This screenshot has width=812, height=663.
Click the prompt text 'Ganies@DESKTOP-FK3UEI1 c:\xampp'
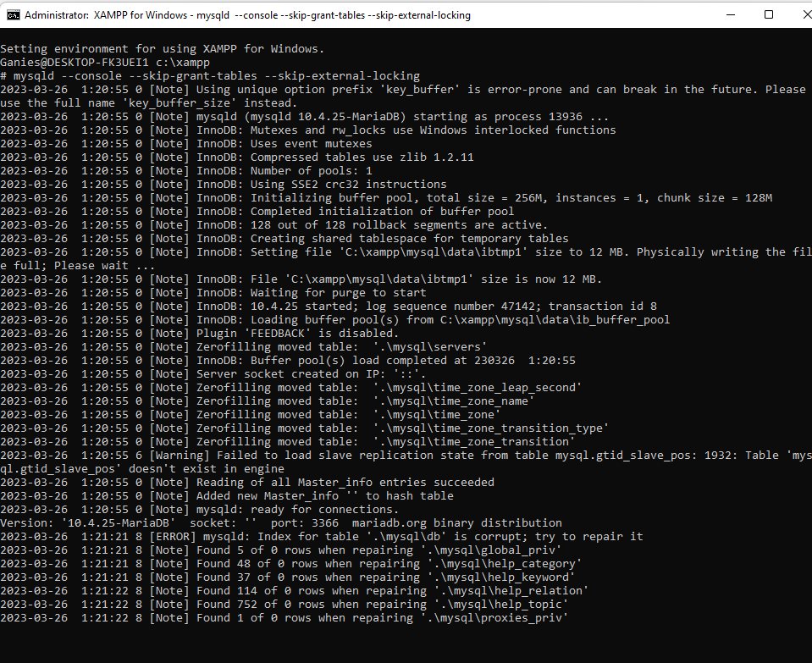(x=105, y=62)
